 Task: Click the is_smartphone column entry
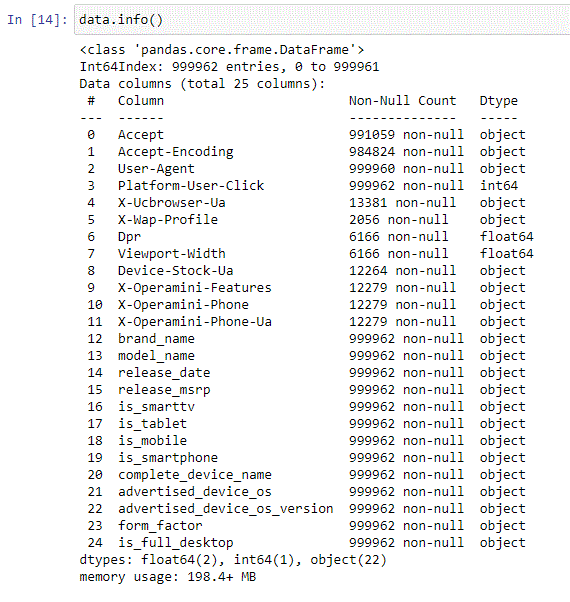click(168, 458)
